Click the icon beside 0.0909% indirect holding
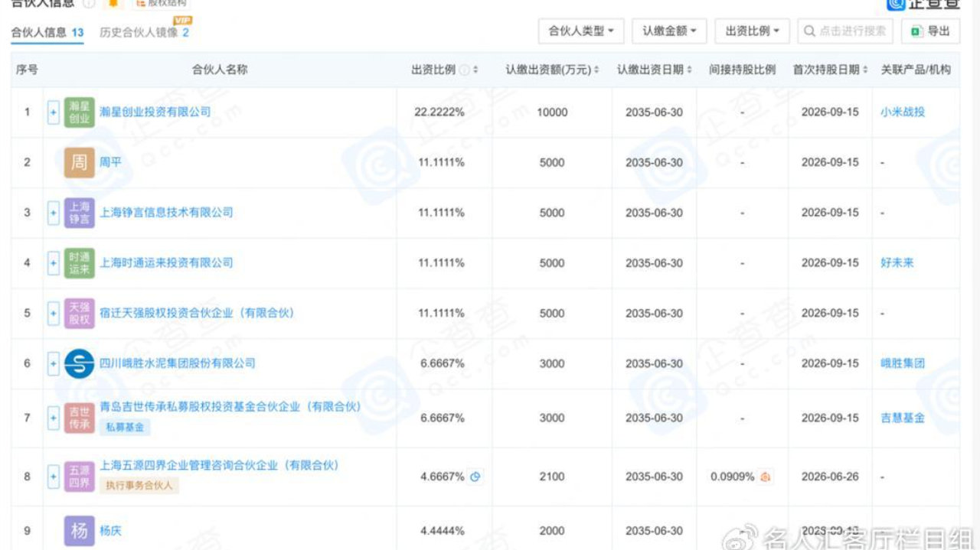 click(x=765, y=477)
